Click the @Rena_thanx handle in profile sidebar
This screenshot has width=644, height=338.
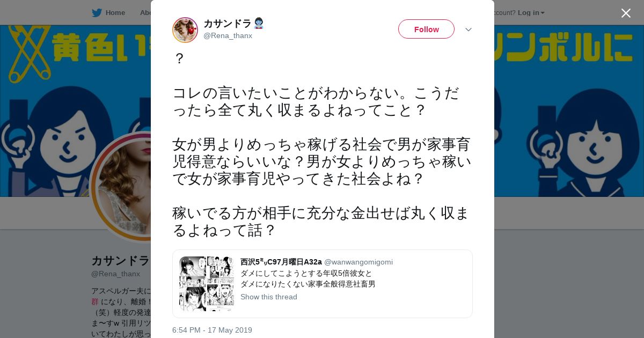point(115,274)
